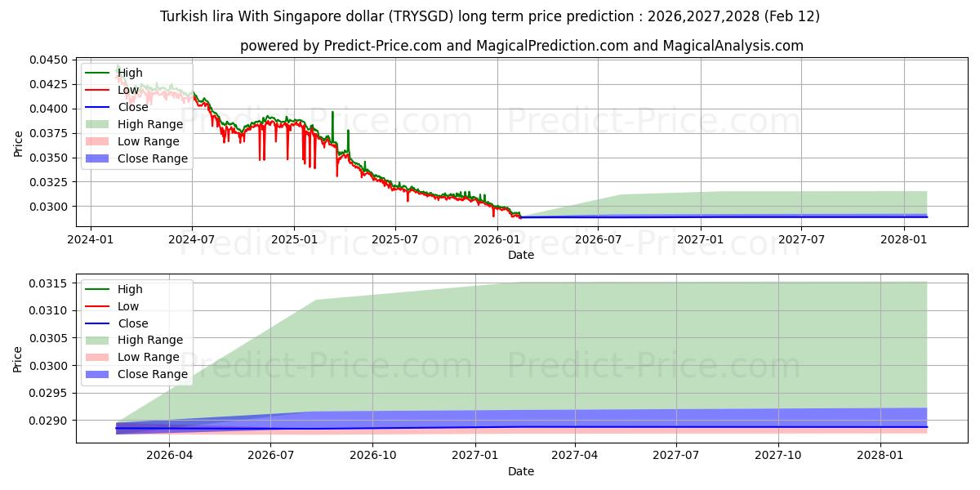Click the Close Range purple band icon
980x490 pixels.
pos(96,158)
